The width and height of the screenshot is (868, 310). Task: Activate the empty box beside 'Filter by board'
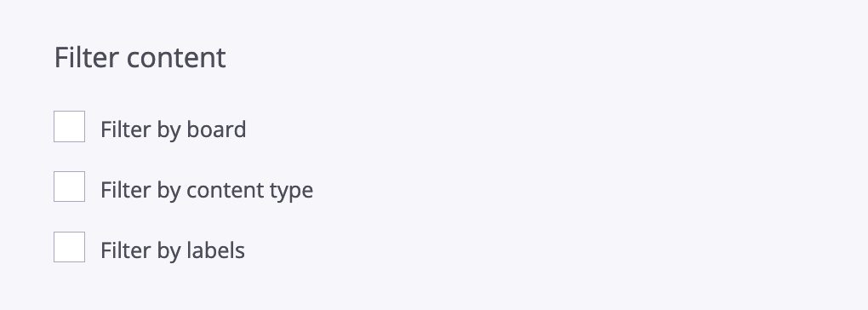coord(69,126)
